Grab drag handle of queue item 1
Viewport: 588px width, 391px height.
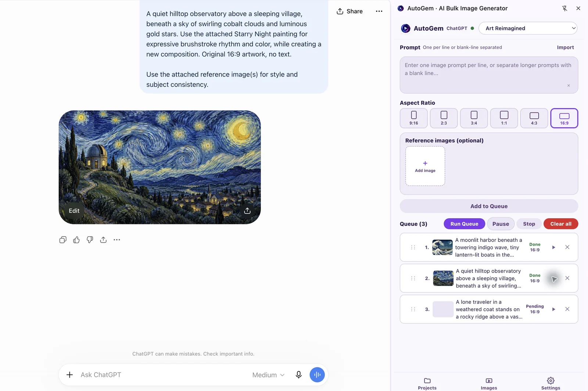coord(413,247)
